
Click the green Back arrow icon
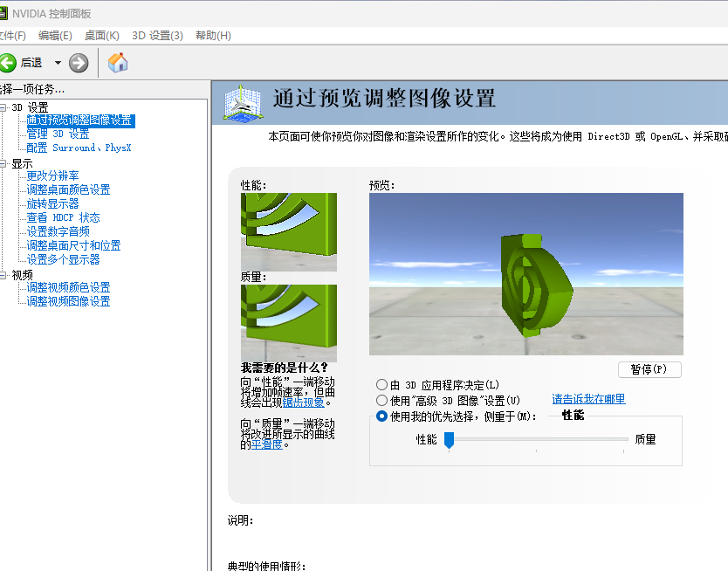[x=8, y=63]
